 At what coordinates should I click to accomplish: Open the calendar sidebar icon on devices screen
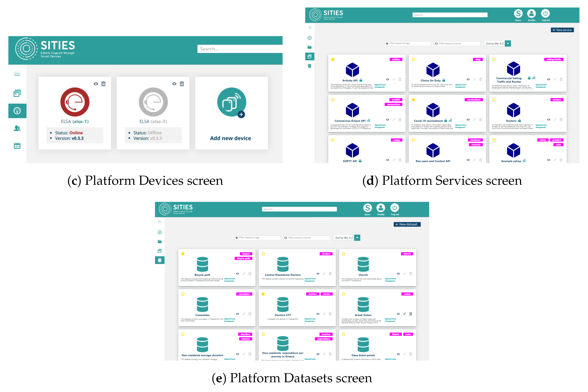(17, 146)
